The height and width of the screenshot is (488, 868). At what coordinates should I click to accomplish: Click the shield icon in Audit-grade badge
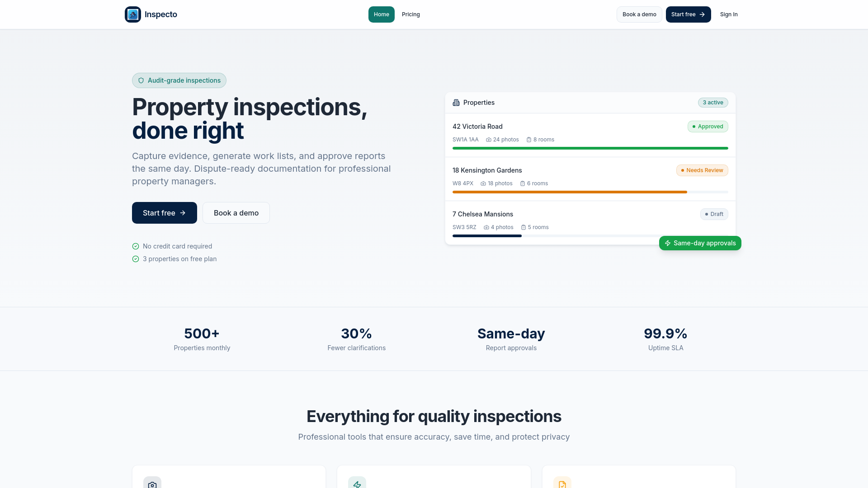pyautogui.click(x=141, y=80)
